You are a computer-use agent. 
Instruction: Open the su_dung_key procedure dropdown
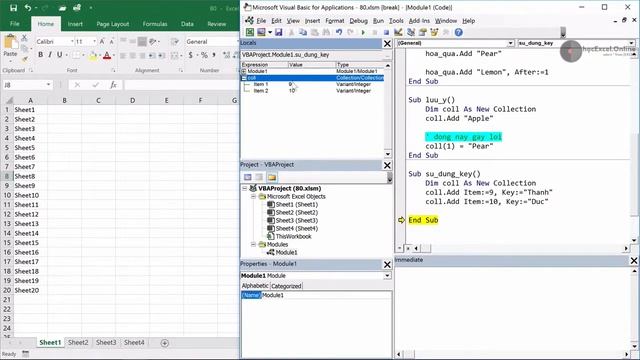(x=631, y=43)
